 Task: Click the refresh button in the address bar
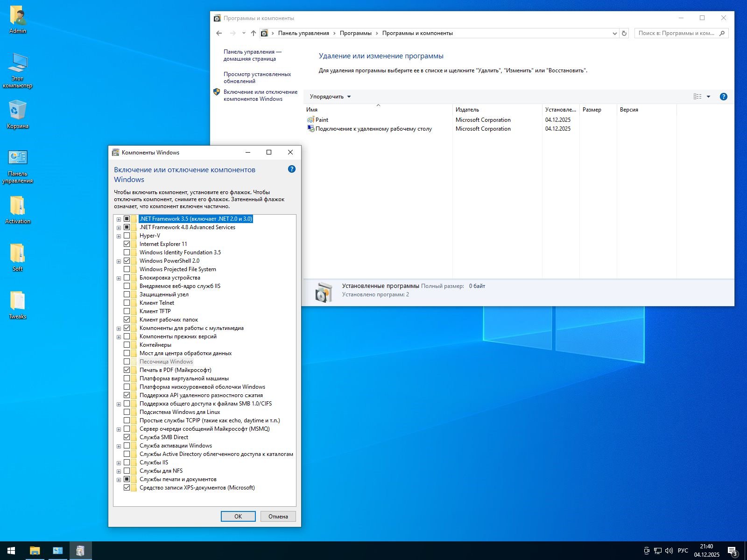pos(624,33)
